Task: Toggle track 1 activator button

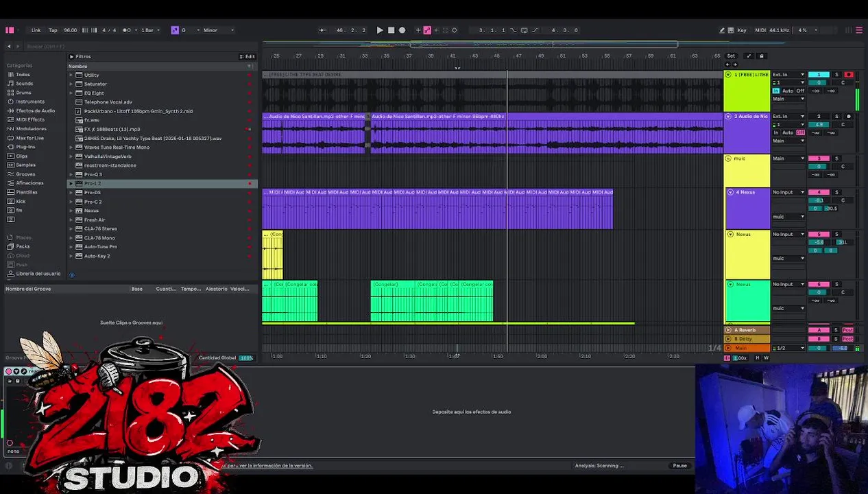Action: (x=819, y=75)
